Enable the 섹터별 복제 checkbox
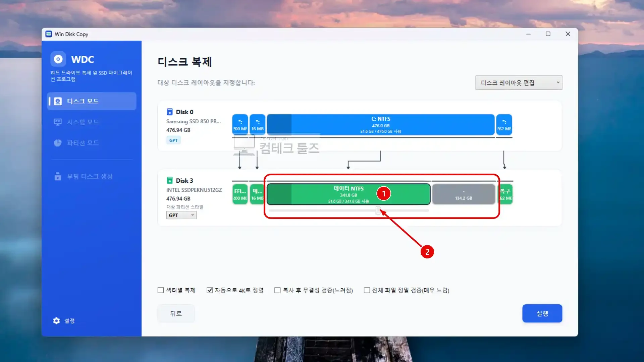The image size is (644, 362). pos(161,290)
